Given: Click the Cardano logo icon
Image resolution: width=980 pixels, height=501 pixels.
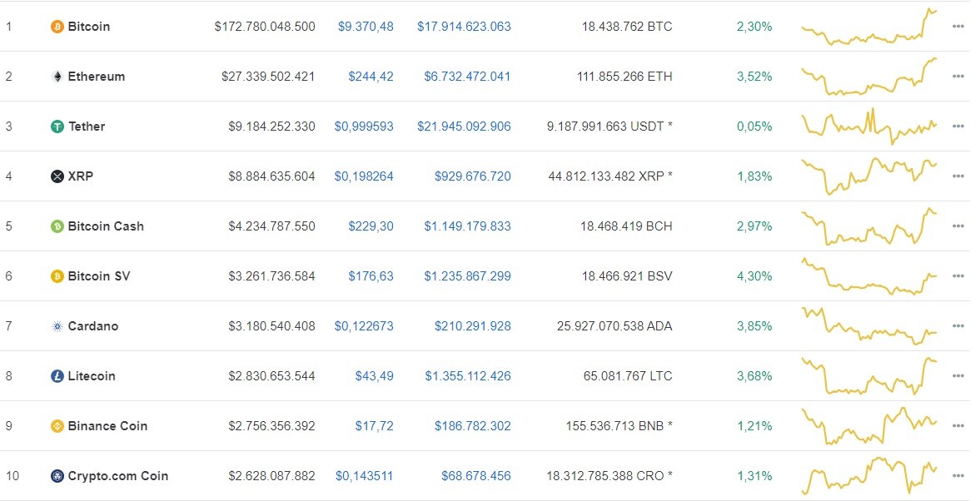Looking at the screenshot, I should coord(56,325).
